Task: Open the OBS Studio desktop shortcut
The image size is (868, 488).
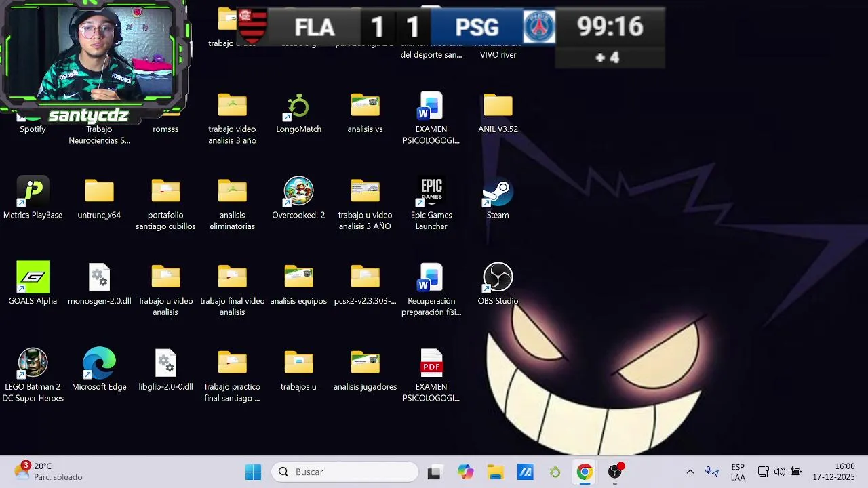Action: (498, 285)
